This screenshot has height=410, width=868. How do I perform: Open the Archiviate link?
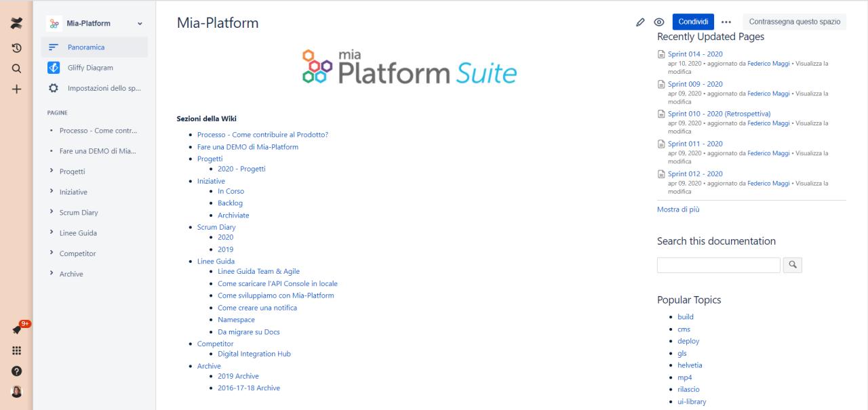click(x=233, y=216)
